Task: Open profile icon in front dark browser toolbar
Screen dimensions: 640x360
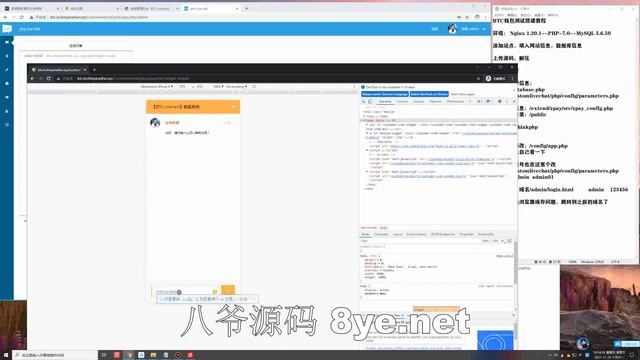Action: click(x=488, y=78)
